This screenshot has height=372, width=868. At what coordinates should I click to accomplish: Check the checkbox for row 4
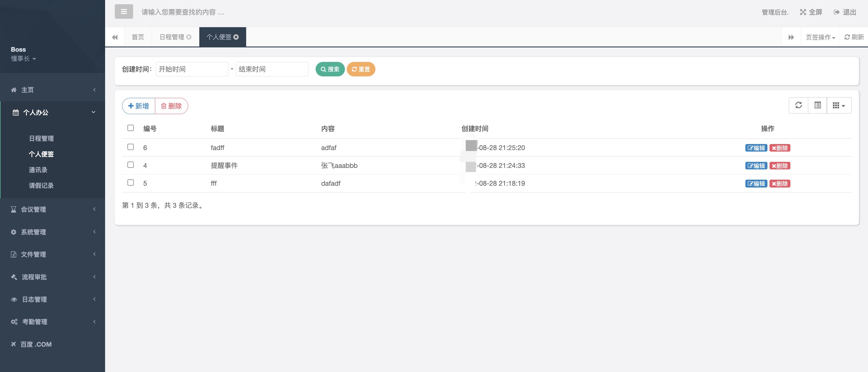130,165
